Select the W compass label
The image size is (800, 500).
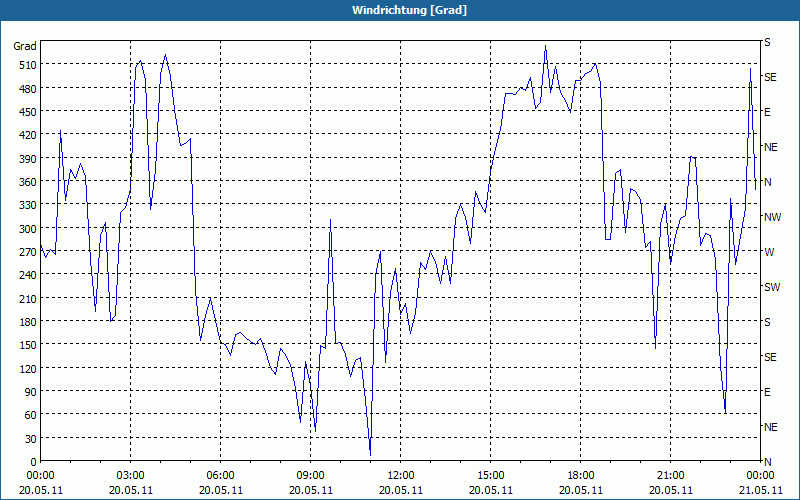click(x=769, y=252)
